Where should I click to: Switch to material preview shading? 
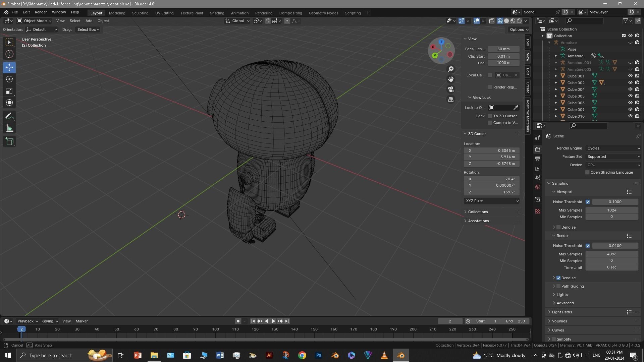coord(513,21)
